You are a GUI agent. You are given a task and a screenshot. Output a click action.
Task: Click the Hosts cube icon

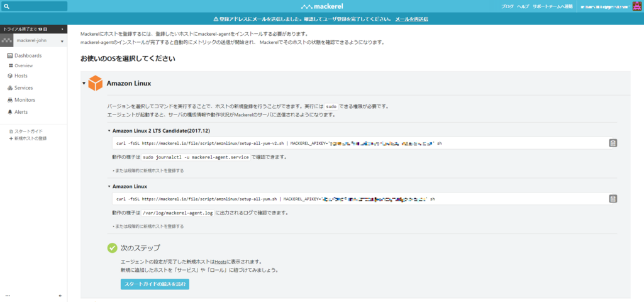[x=10, y=76]
